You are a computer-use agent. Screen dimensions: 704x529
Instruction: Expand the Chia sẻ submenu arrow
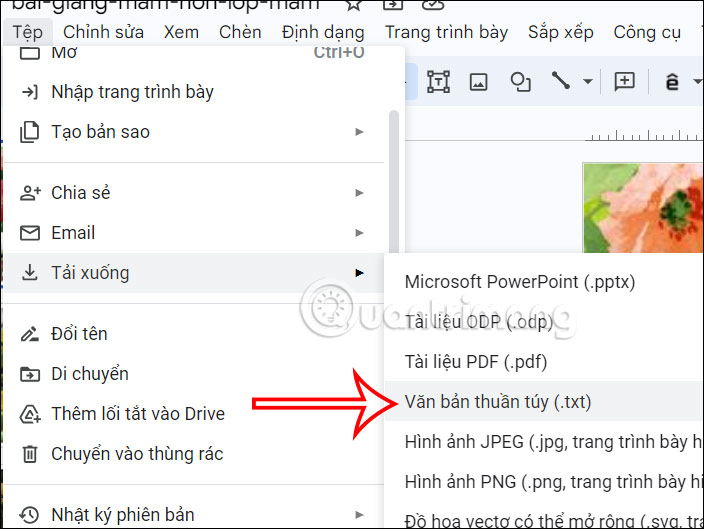[359, 193]
